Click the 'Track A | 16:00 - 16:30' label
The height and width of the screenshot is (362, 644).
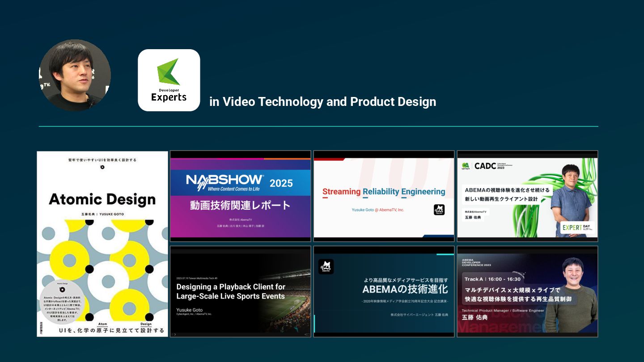492,279
